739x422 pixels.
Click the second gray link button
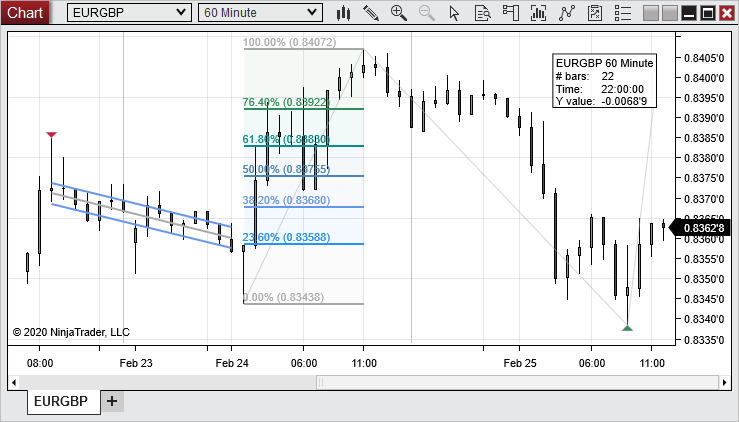pyautogui.click(x=669, y=13)
